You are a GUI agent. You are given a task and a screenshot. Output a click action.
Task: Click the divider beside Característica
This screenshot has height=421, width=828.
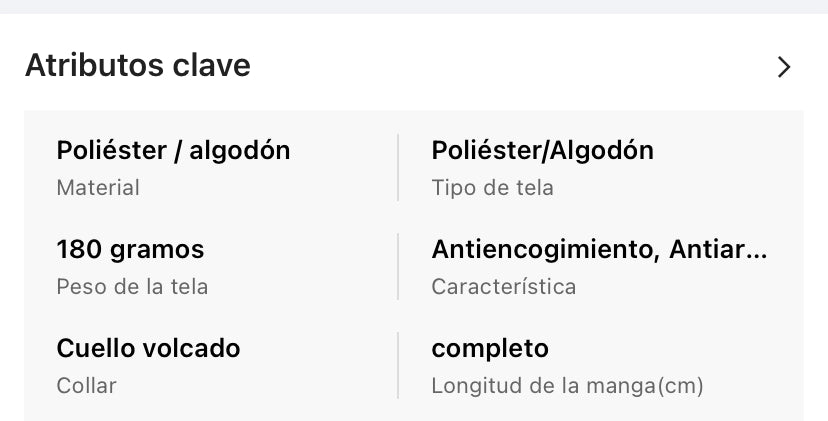click(x=398, y=267)
